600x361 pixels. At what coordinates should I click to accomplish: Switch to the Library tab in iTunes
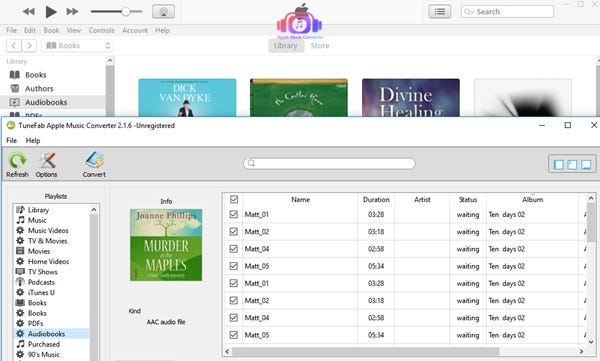[286, 46]
